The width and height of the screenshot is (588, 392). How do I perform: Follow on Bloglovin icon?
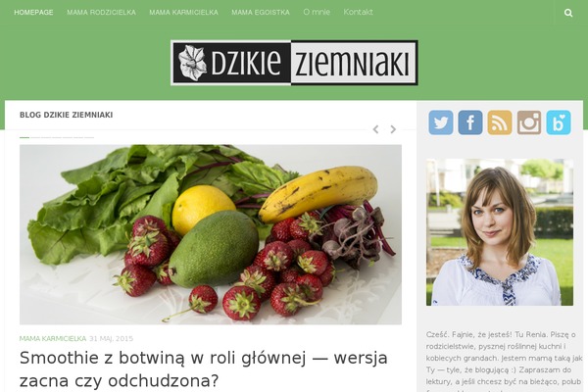(559, 122)
